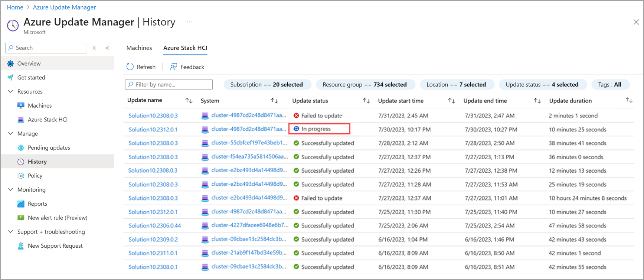
Task: Go to Home breadcrumb link
Action: click(15, 7)
